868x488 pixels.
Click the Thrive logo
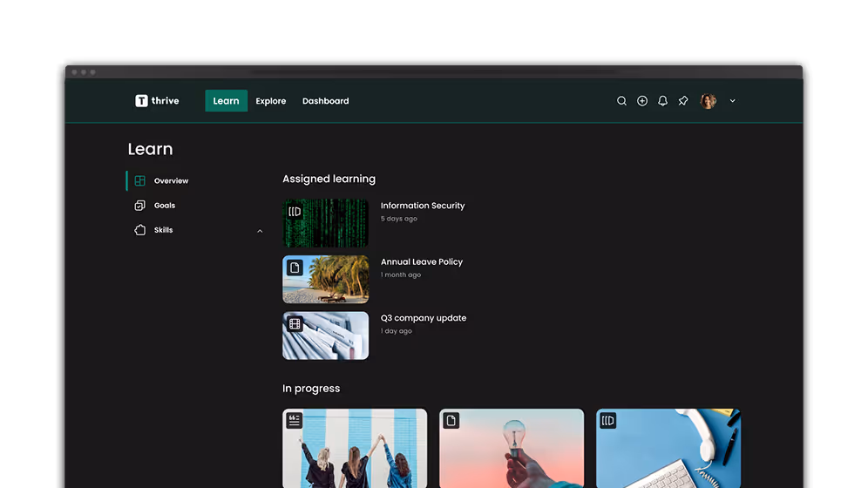click(157, 101)
